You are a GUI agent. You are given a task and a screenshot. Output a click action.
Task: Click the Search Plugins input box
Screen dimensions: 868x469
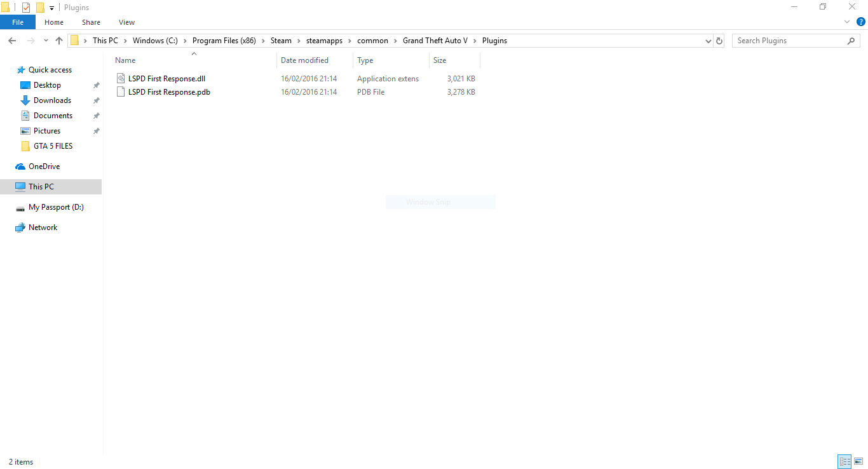[x=789, y=41]
